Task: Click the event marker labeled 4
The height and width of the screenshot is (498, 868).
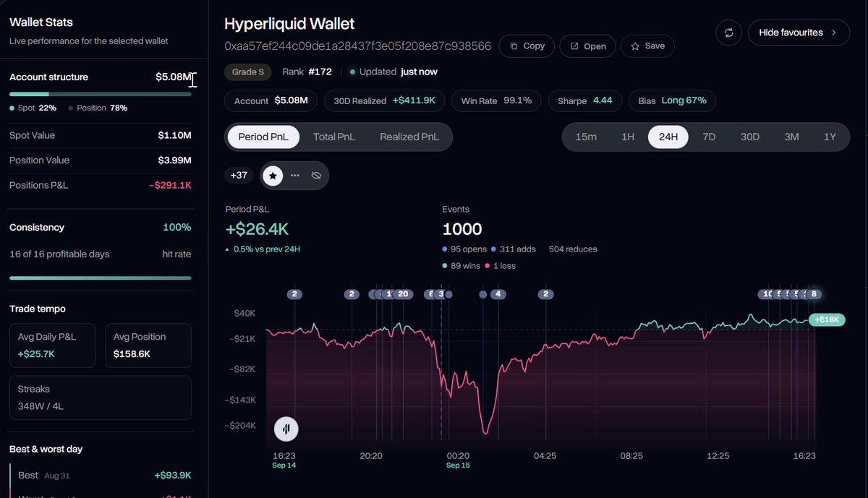Action: pos(498,294)
